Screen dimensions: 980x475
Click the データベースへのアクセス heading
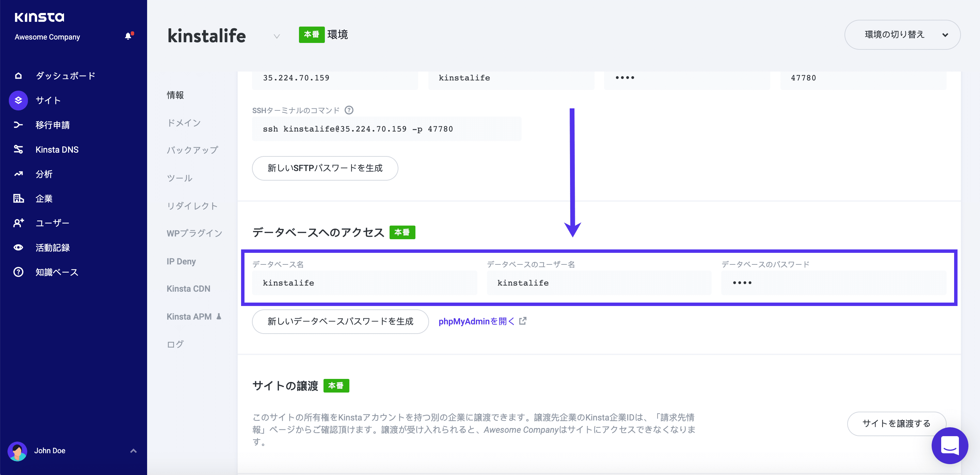click(318, 232)
